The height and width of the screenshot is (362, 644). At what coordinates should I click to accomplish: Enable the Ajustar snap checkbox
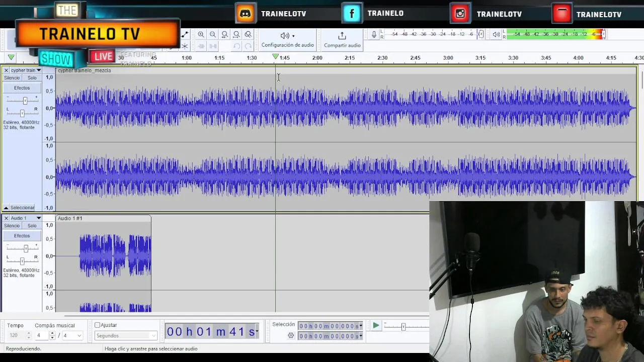pyautogui.click(x=98, y=325)
